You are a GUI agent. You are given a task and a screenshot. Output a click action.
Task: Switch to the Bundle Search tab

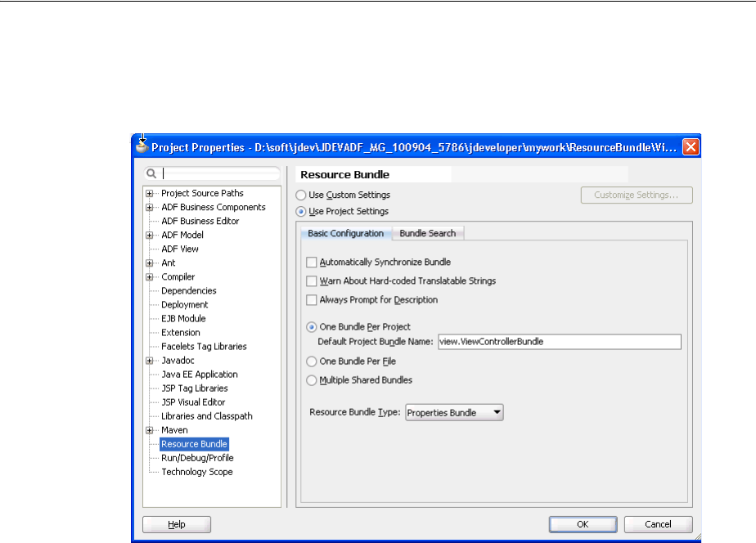428,233
